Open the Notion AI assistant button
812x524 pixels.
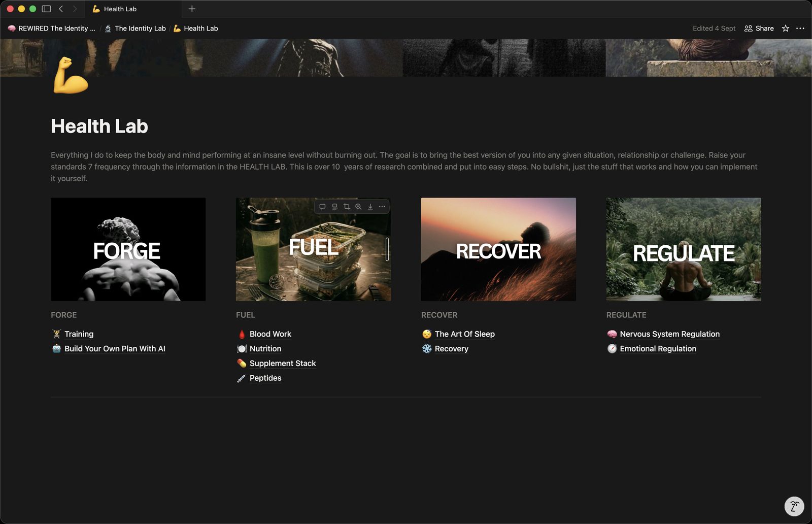pos(794,506)
